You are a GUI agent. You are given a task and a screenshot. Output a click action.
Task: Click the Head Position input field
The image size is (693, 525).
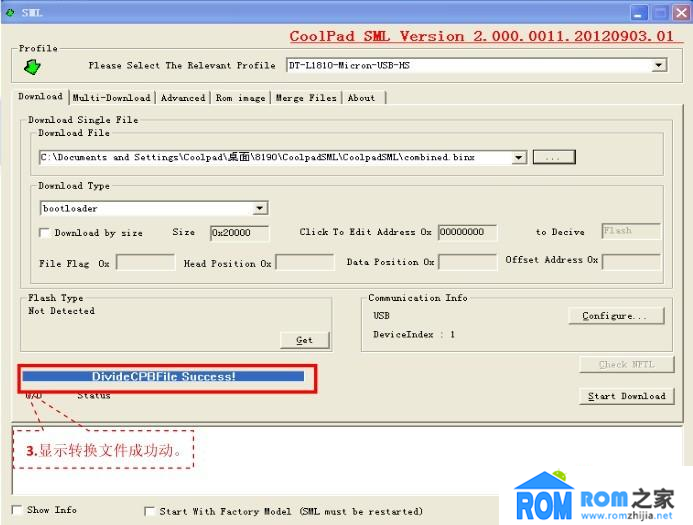(305, 262)
